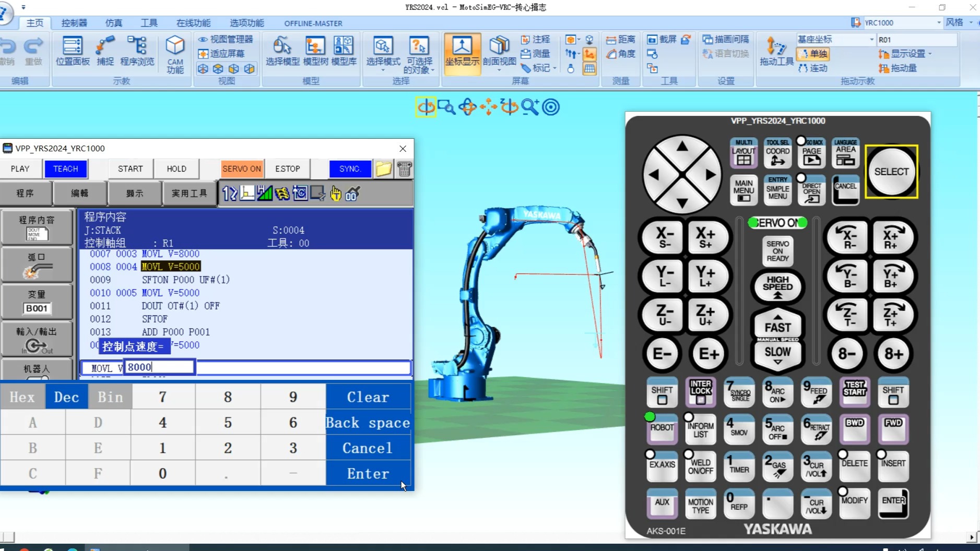Select the zoom window tool in viewport toolbar
This screenshot has height=551, width=980.
pos(446,107)
